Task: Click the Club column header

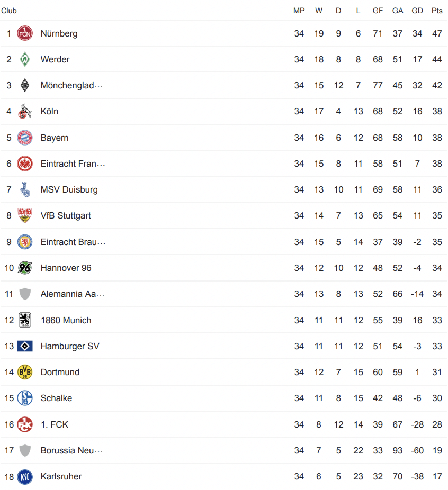Action: tap(9, 11)
